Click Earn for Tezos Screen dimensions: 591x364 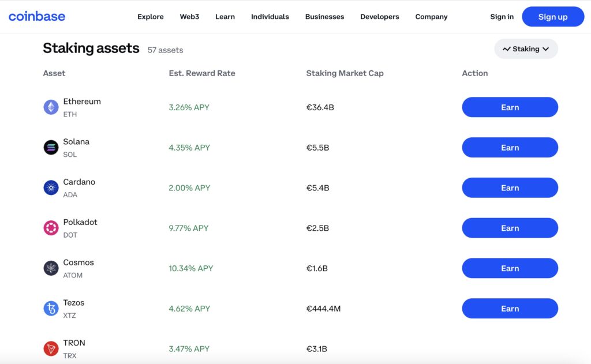(510, 309)
